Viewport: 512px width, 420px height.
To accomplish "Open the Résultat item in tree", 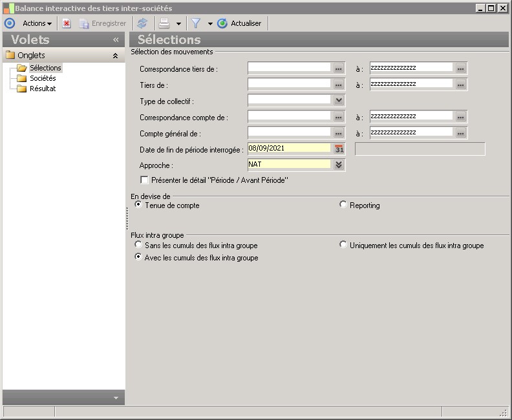I will point(43,89).
